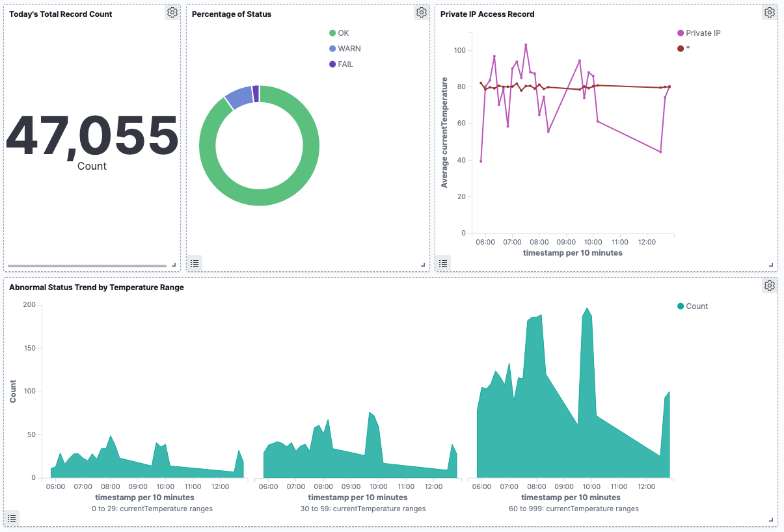The width and height of the screenshot is (784, 532).
Task: Select FAIL legend label
Action: click(x=345, y=64)
